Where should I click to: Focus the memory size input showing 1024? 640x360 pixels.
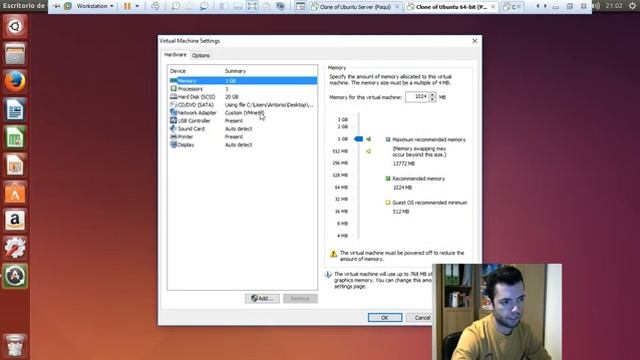416,97
